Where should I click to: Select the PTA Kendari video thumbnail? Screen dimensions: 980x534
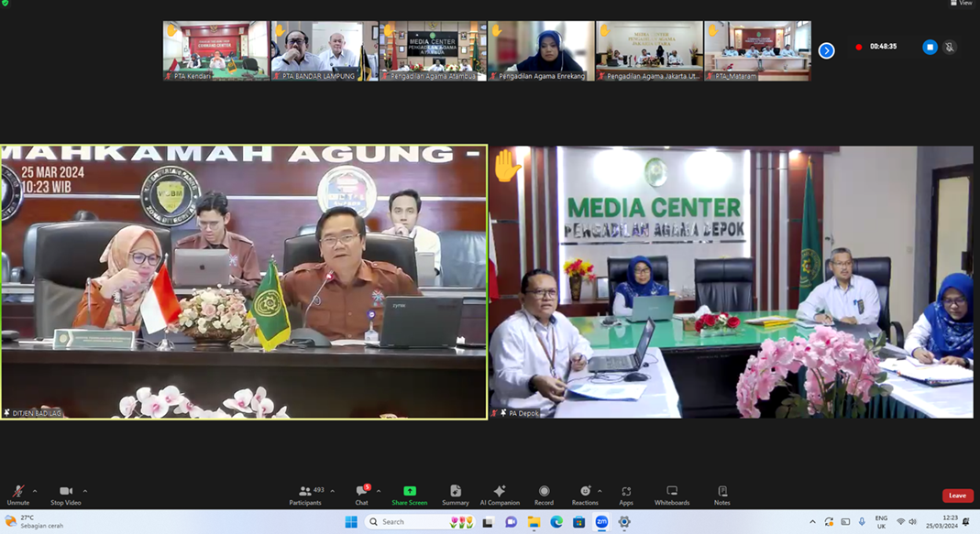tap(216, 50)
